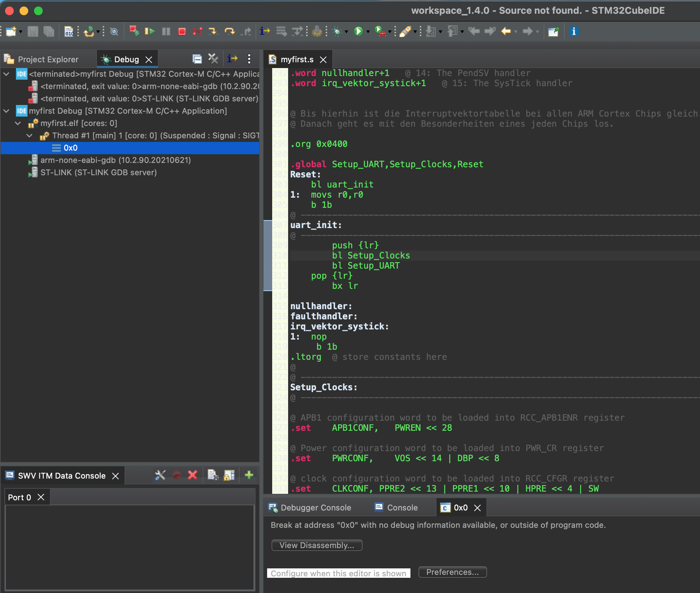Click the Step Over icon
Viewport: 700px width, 593px height.
[230, 31]
